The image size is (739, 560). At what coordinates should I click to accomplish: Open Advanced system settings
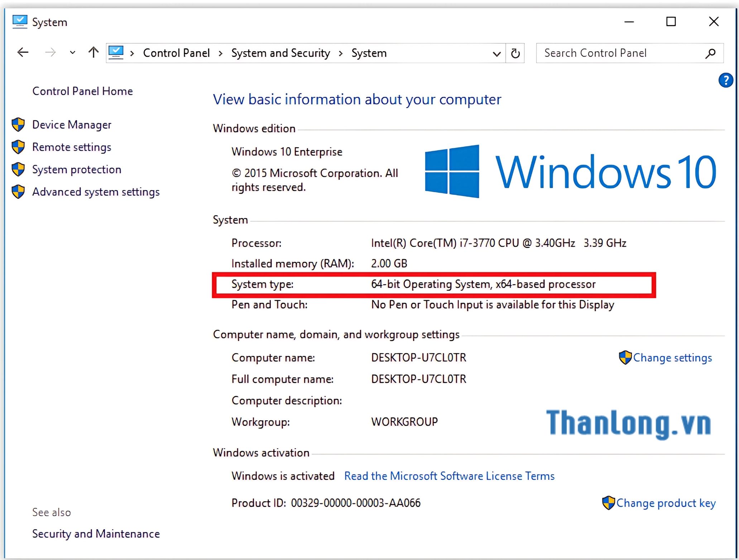tap(96, 192)
